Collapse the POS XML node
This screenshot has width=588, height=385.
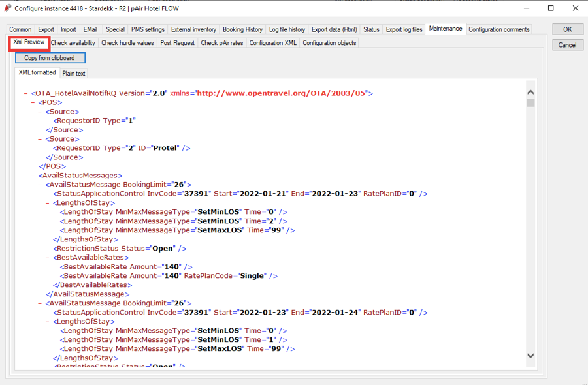33,102
